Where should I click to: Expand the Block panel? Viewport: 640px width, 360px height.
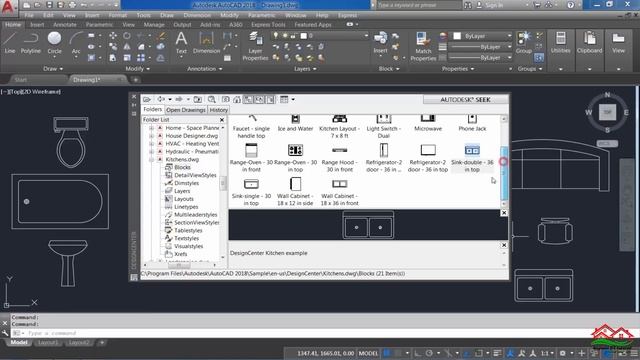(x=389, y=69)
